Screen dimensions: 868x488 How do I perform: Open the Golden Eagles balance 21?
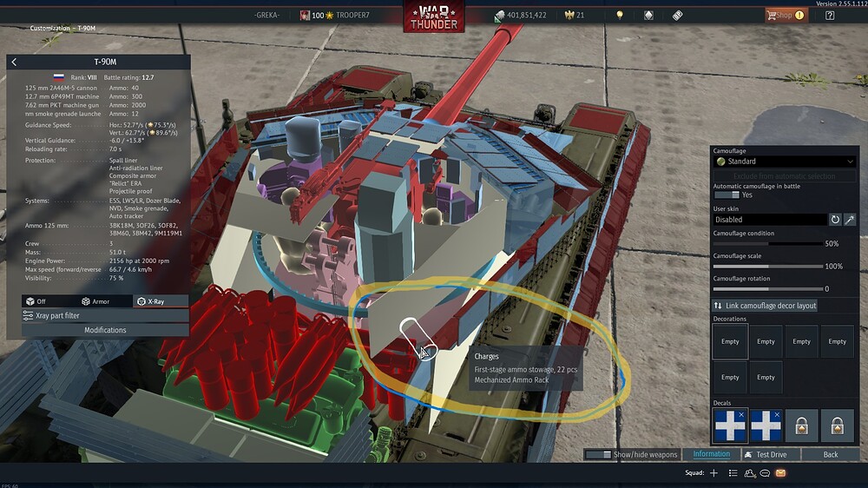[575, 16]
